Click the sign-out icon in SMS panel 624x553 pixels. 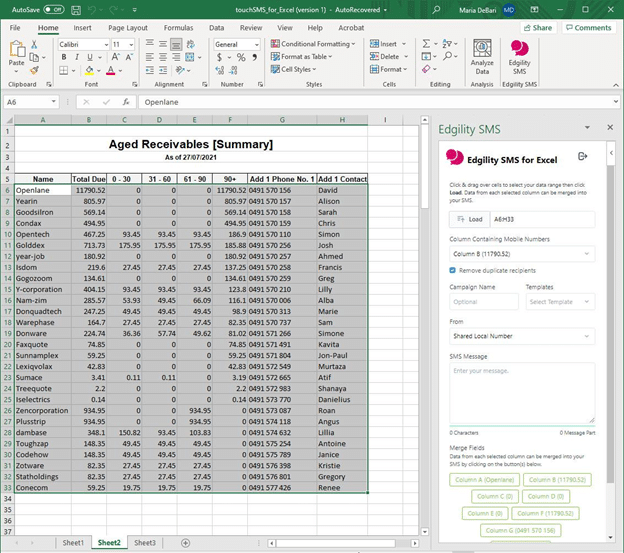pyautogui.click(x=583, y=157)
